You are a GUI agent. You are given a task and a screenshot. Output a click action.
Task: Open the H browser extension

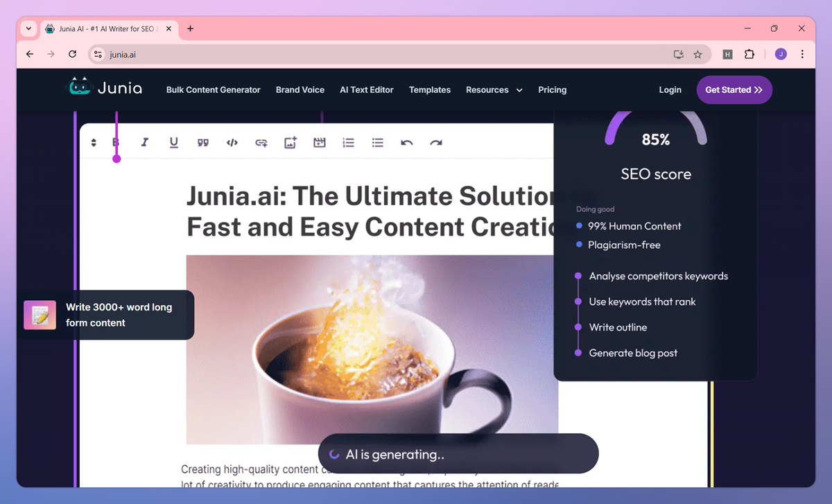pos(727,54)
